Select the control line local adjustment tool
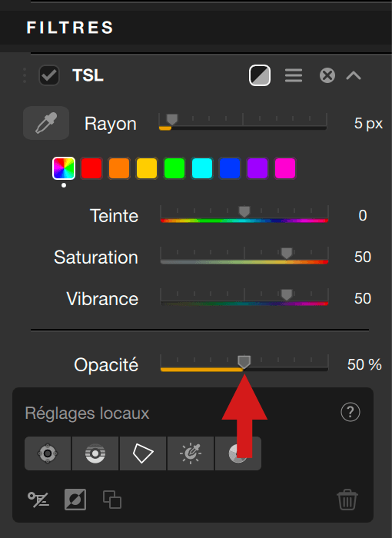 tap(95, 453)
